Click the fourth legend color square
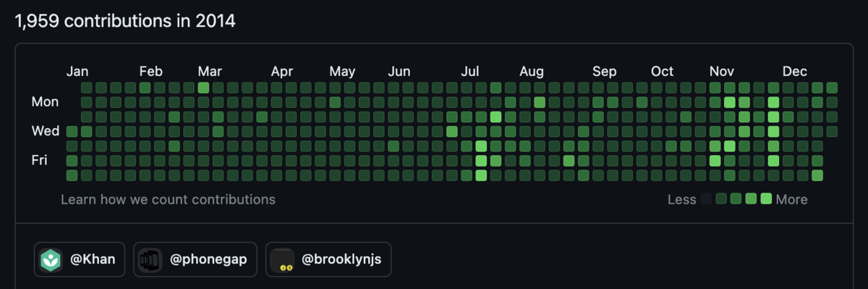Image resolution: width=868 pixels, height=289 pixels. (x=751, y=199)
